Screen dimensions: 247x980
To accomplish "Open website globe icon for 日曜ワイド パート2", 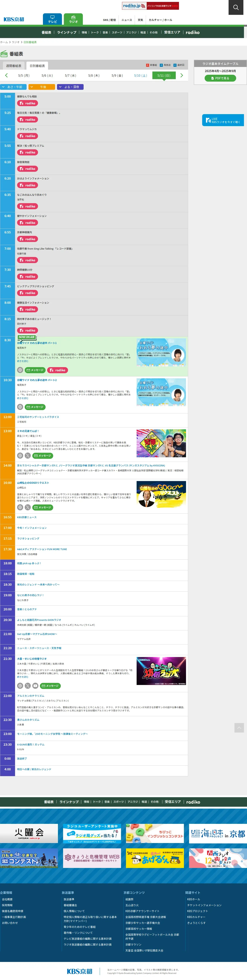I will [20, 407].
